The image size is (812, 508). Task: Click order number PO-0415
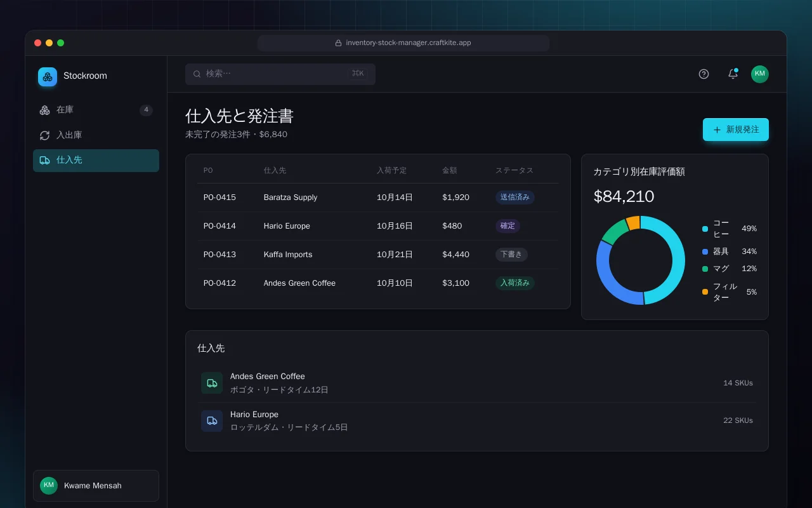point(219,197)
